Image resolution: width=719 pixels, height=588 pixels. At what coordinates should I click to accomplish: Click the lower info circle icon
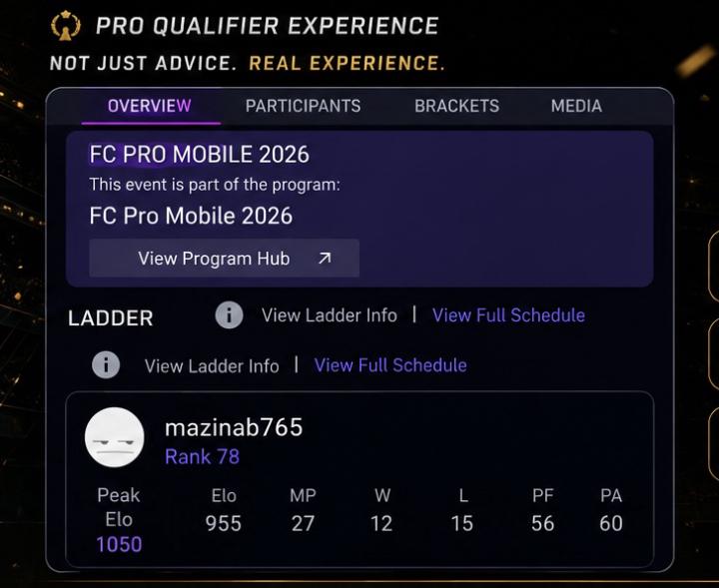coord(106,364)
